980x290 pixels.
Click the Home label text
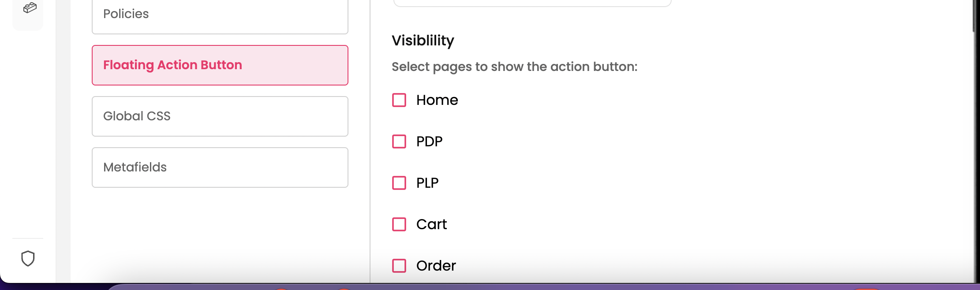(x=437, y=100)
